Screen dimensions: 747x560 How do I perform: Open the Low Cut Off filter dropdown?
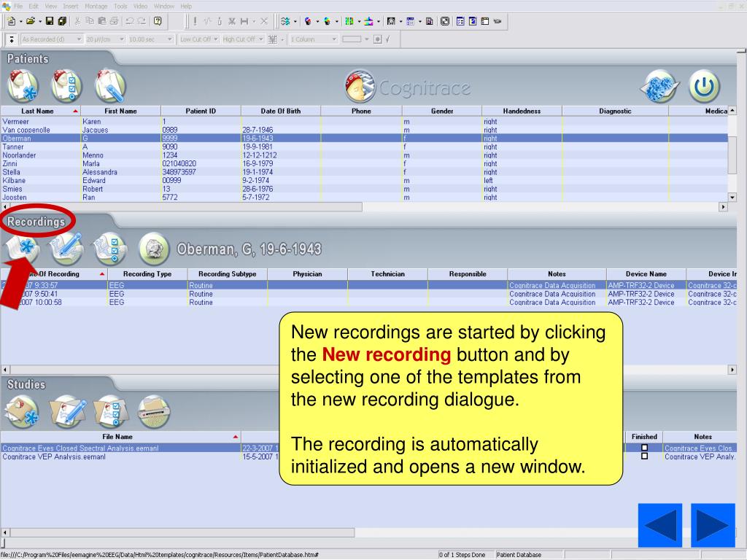coord(199,39)
